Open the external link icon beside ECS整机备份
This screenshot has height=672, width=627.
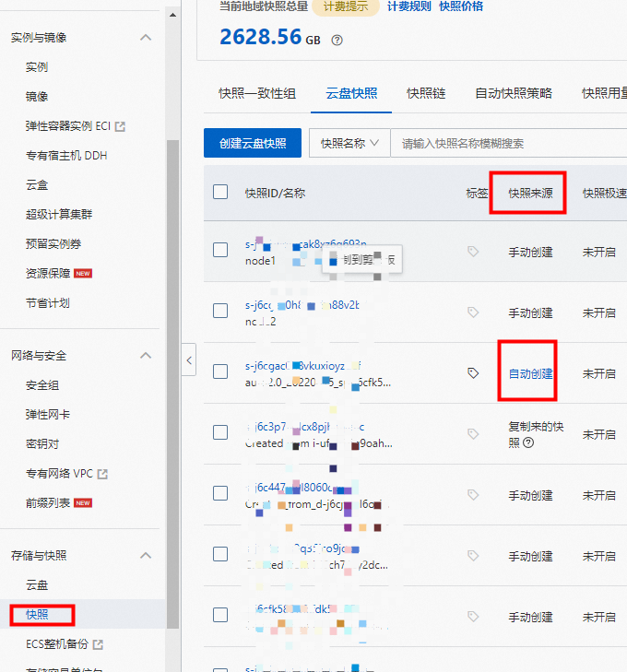click(98, 644)
